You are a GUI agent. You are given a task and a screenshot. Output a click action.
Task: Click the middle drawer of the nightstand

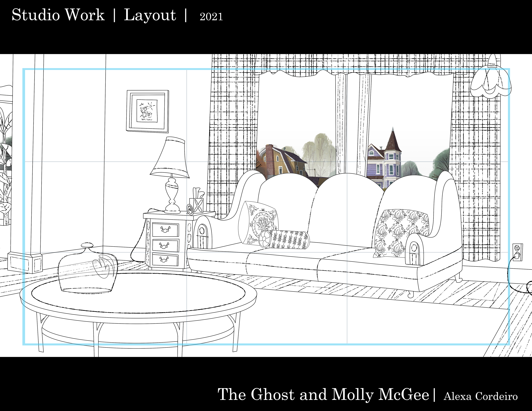165,245
